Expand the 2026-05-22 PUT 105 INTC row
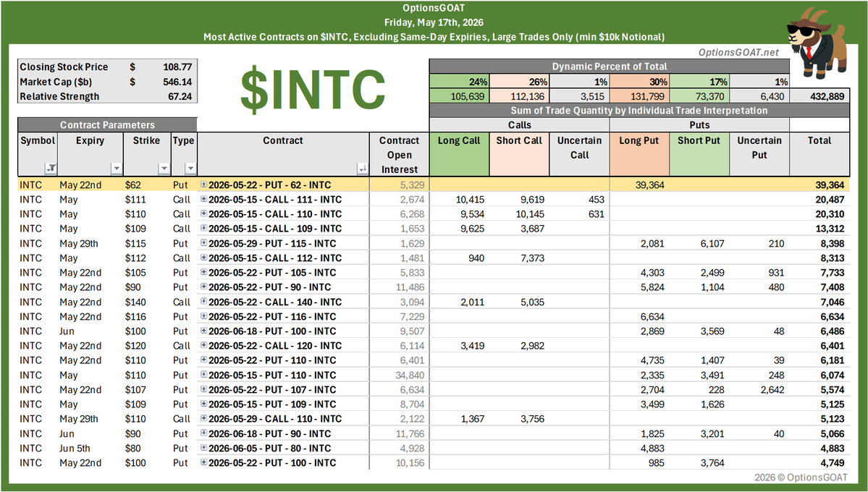The width and height of the screenshot is (868, 492). 203,272
